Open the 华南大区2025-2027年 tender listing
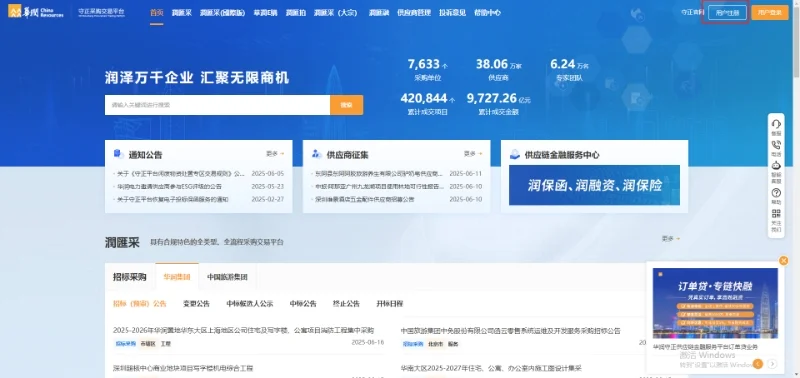 (491, 368)
